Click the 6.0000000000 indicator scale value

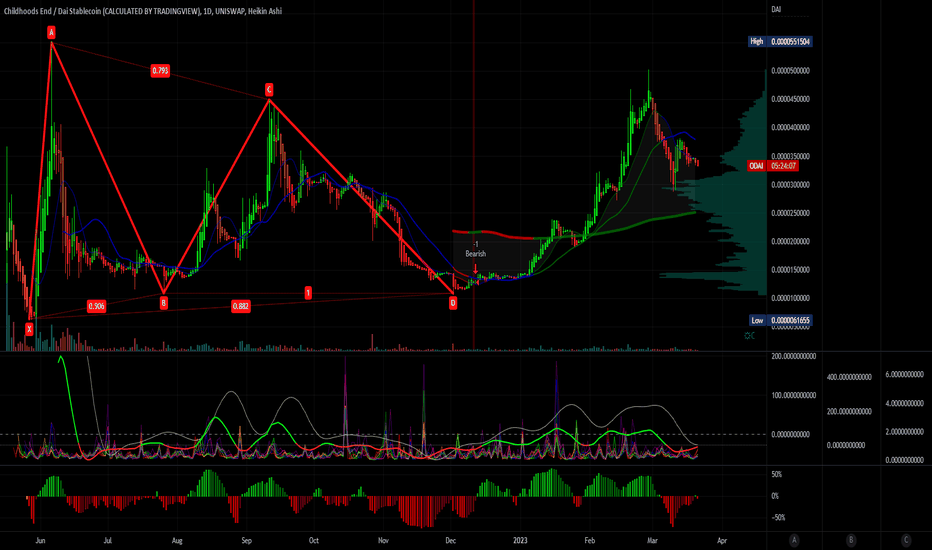[905, 375]
